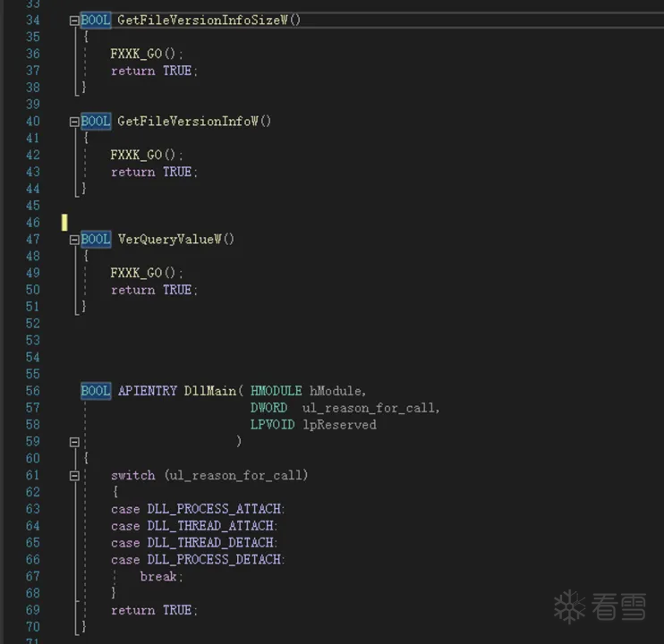Click DLL_THREAD_ATTACH case label
Viewport: 664px width, 644px height.
210,526
